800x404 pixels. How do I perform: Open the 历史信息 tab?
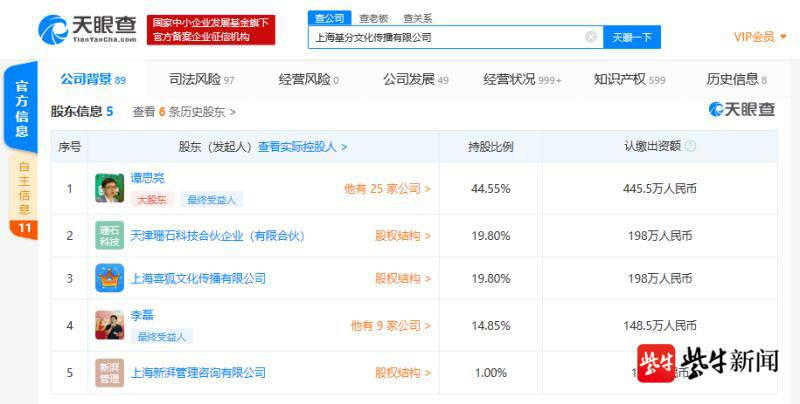[737, 80]
